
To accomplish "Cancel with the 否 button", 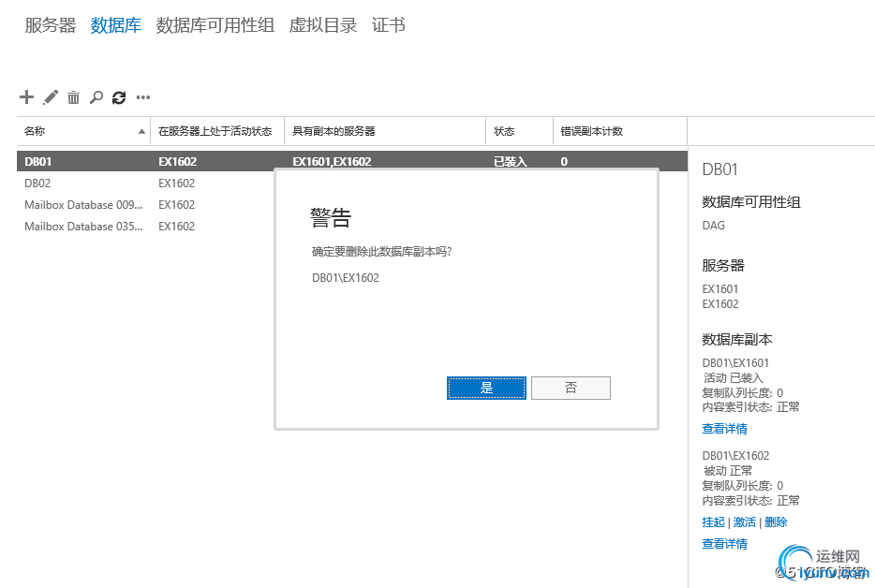I will (571, 388).
